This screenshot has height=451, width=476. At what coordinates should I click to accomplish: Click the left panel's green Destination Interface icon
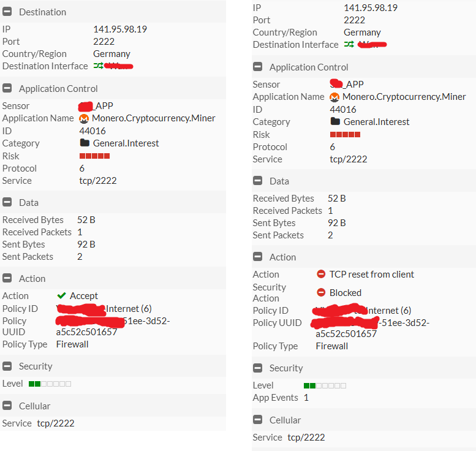[x=98, y=66]
